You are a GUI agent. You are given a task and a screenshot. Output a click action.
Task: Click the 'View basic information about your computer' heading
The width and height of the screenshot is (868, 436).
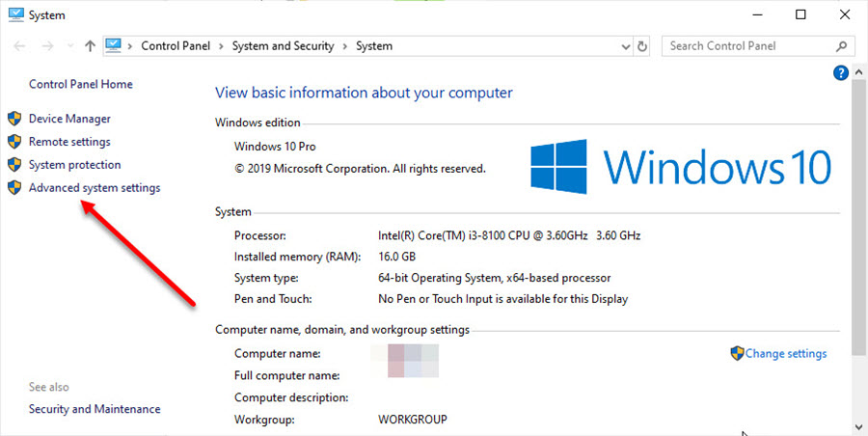364,93
